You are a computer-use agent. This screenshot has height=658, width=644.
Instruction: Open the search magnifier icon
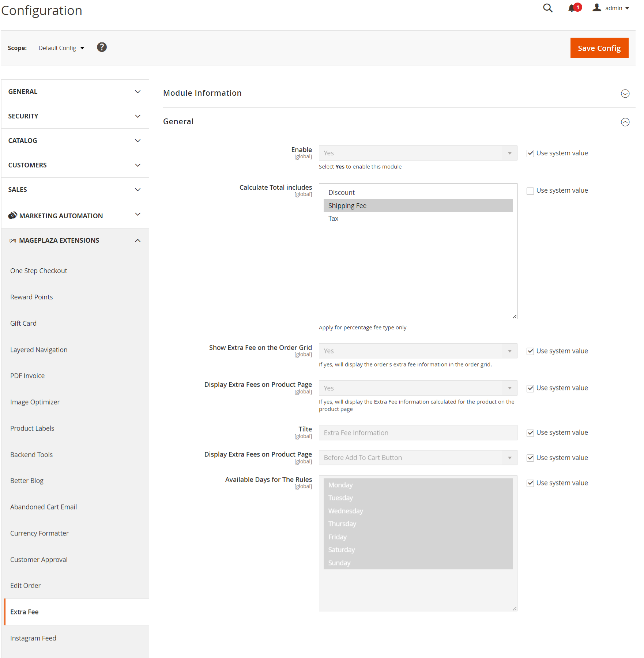[x=547, y=8]
